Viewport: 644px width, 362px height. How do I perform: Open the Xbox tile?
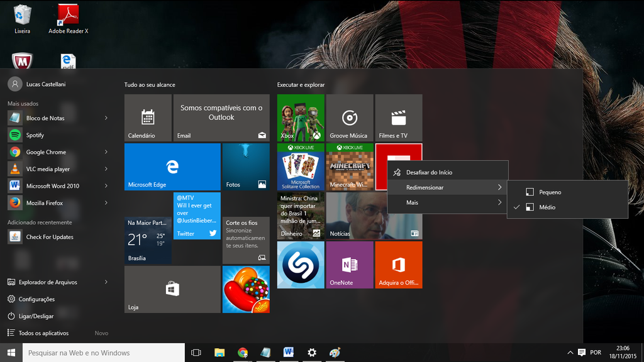click(x=301, y=118)
